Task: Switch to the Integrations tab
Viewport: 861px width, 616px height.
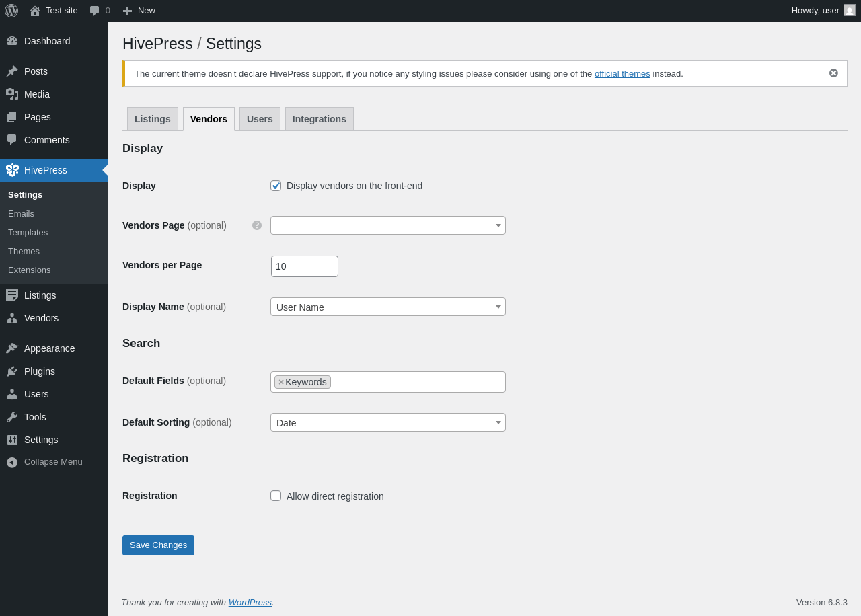Action: point(319,119)
